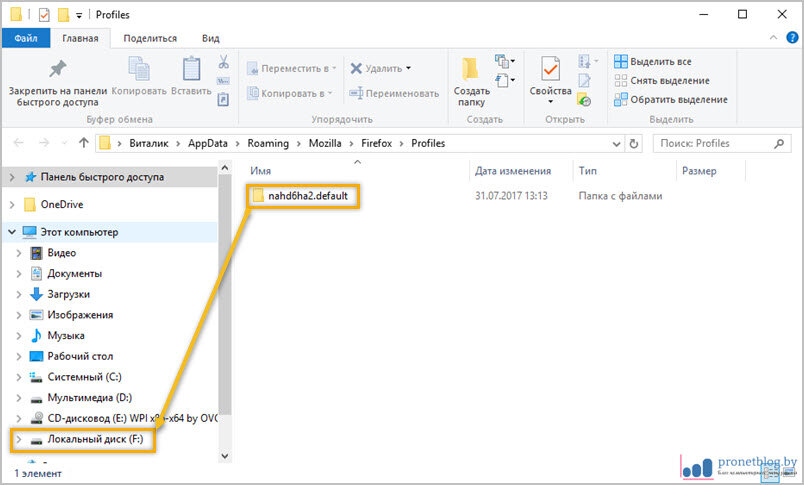Image resolution: width=804 pixels, height=485 pixels.
Task: Open Properties with the checkmark icon
Action: (x=550, y=70)
